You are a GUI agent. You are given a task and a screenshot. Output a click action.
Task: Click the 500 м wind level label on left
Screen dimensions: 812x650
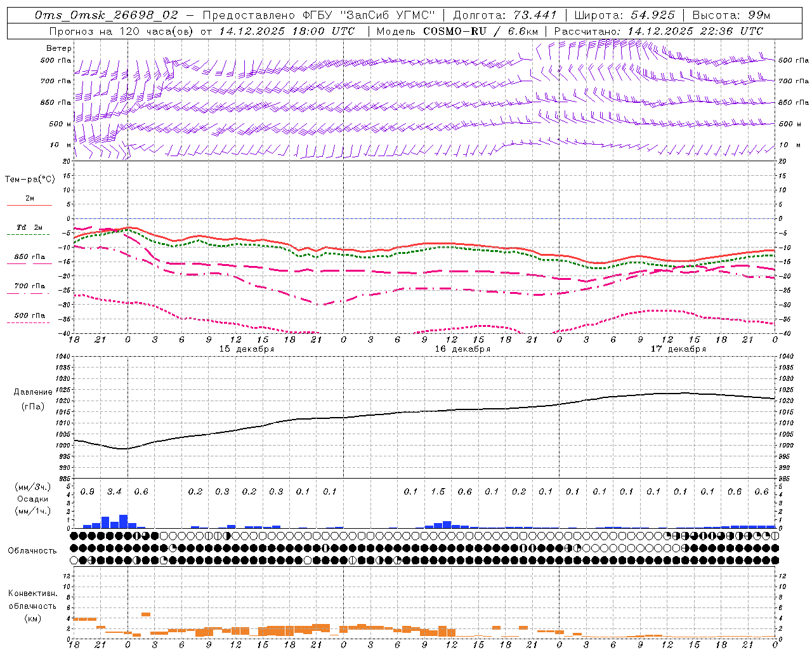[61, 124]
